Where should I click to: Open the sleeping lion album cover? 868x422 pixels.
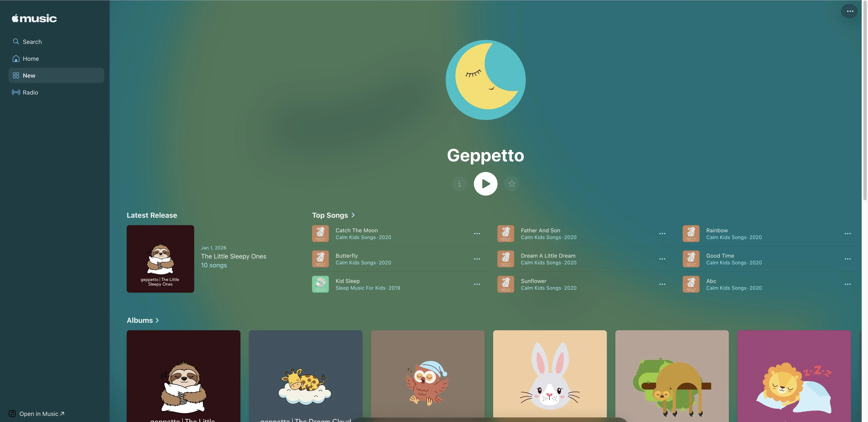[794, 376]
